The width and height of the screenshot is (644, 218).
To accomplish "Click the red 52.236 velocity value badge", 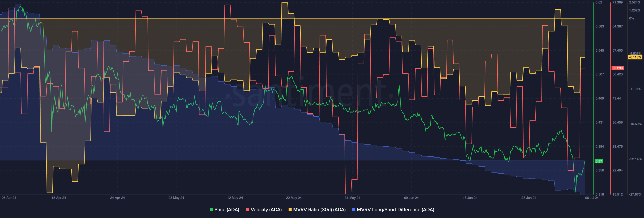I will [617, 68].
